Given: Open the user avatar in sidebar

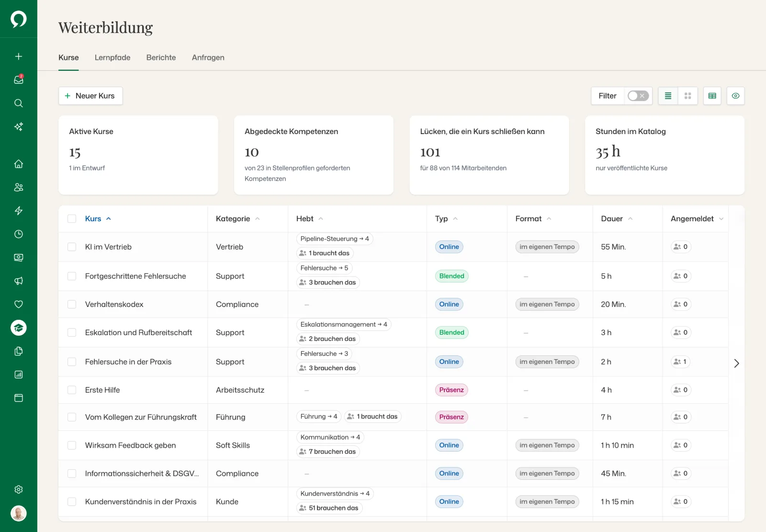Looking at the screenshot, I should coord(19,514).
